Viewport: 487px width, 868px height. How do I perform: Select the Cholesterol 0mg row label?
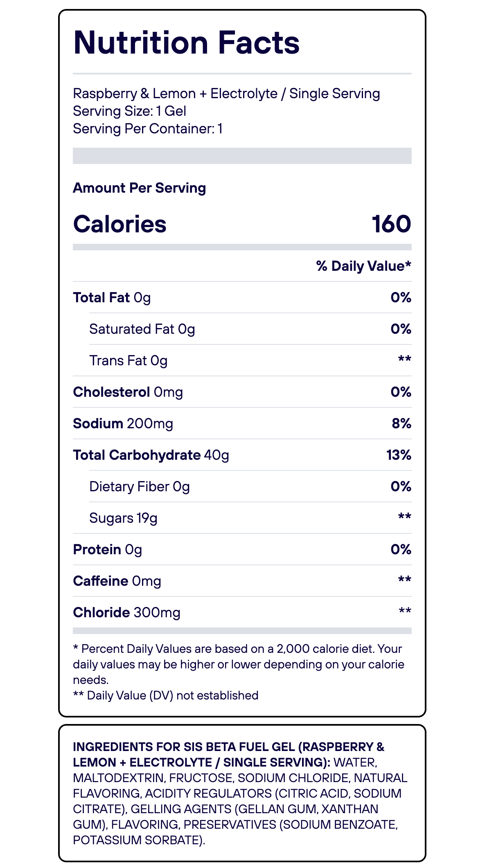[x=128, y=392]
